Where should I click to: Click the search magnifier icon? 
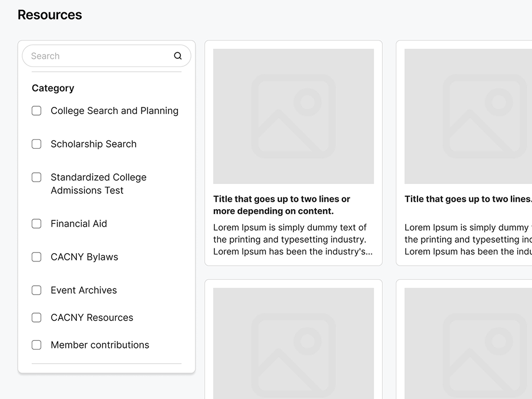(x=178, y=56)
